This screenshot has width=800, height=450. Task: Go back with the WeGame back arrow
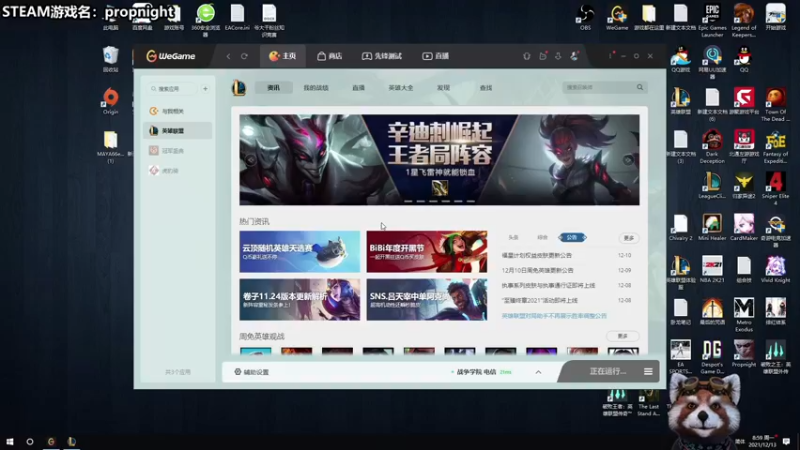tap(228, 56)
